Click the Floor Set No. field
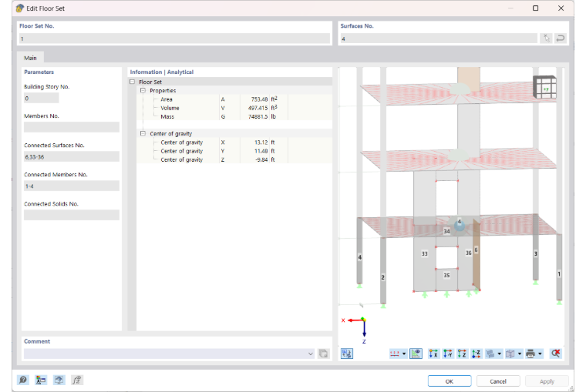The image size is (586, 392). coord(174,39)
